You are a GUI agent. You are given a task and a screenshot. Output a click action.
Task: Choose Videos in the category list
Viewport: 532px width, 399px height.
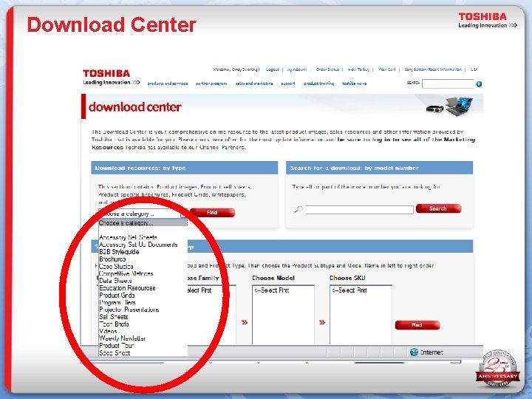pos(108,331)
